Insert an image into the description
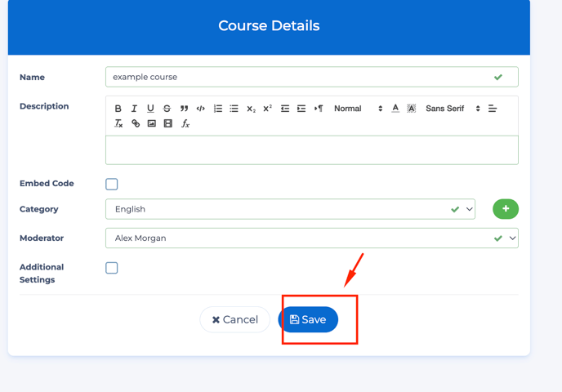This screenshot has height=392, width=562. coord(152,124)
